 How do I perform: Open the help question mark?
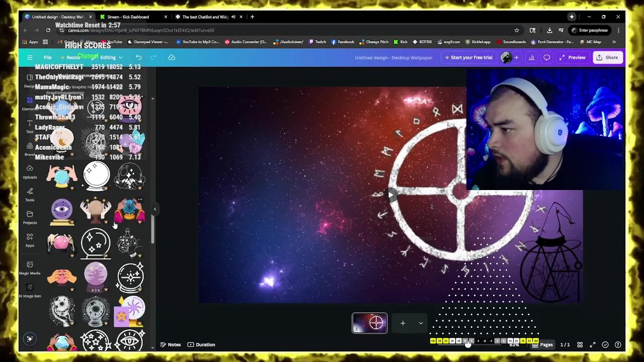pyautogui.click(x=618, y=344)
